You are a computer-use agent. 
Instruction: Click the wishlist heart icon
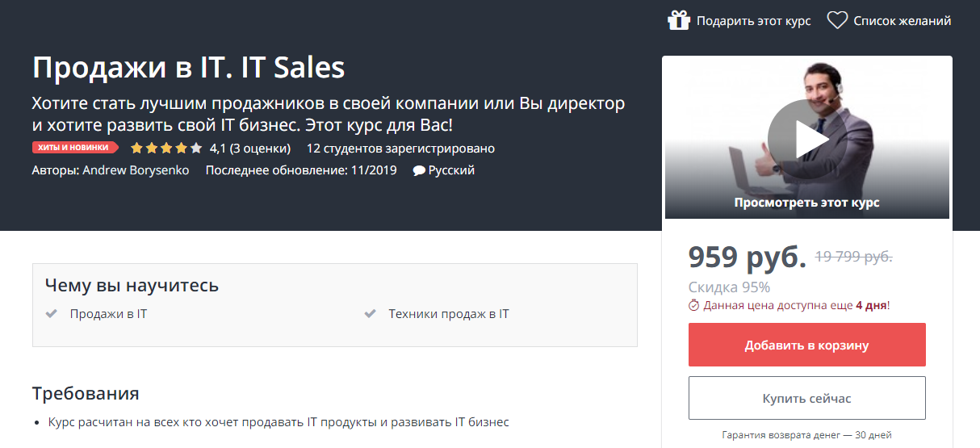coord(837,20)
